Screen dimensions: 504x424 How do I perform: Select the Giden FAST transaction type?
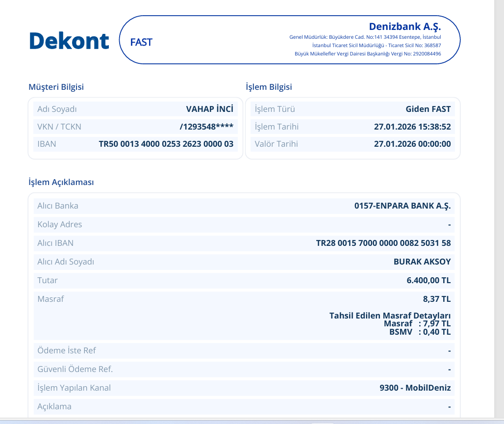tap(428, 109)
